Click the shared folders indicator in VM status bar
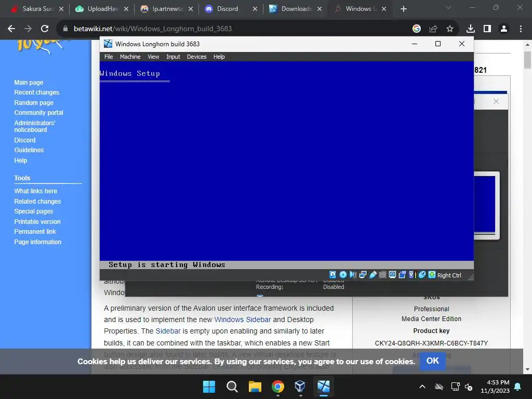 coord(382,275)
